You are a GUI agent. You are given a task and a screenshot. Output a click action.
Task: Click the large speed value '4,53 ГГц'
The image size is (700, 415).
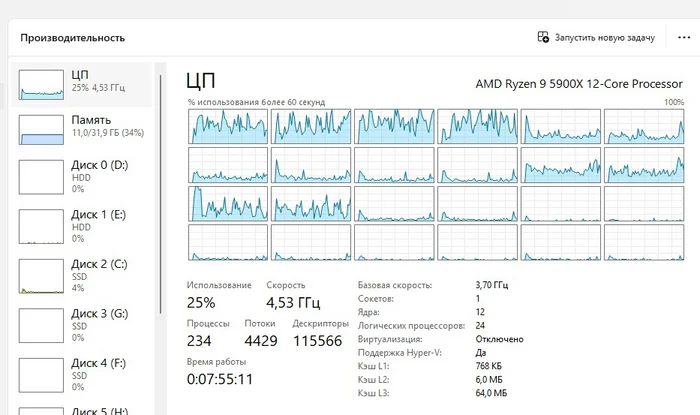tap(293, 303)
